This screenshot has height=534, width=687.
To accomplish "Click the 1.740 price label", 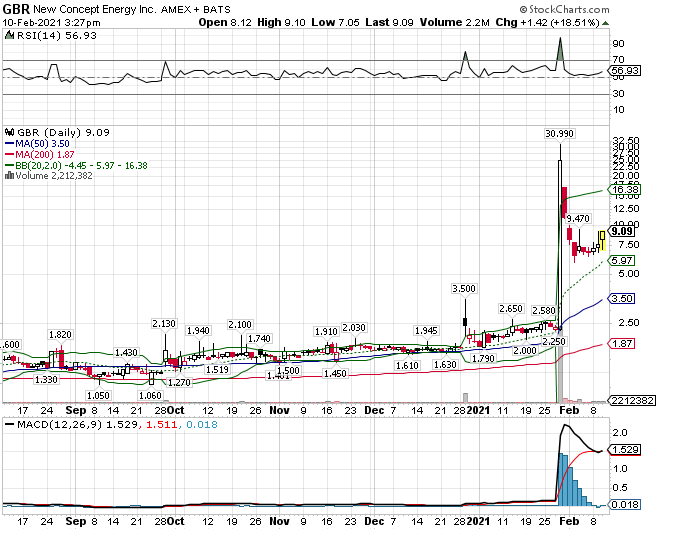I will (259, 339).
